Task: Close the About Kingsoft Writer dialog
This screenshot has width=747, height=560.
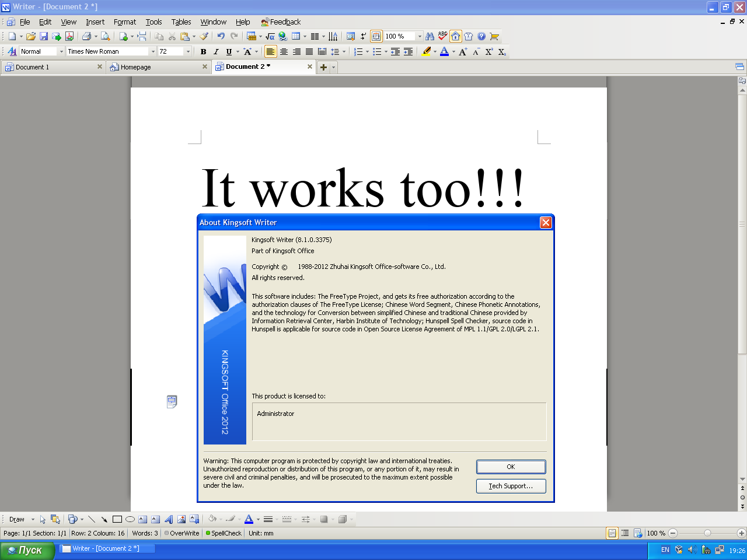Action: pyautogui.click(x=546, y=222)
